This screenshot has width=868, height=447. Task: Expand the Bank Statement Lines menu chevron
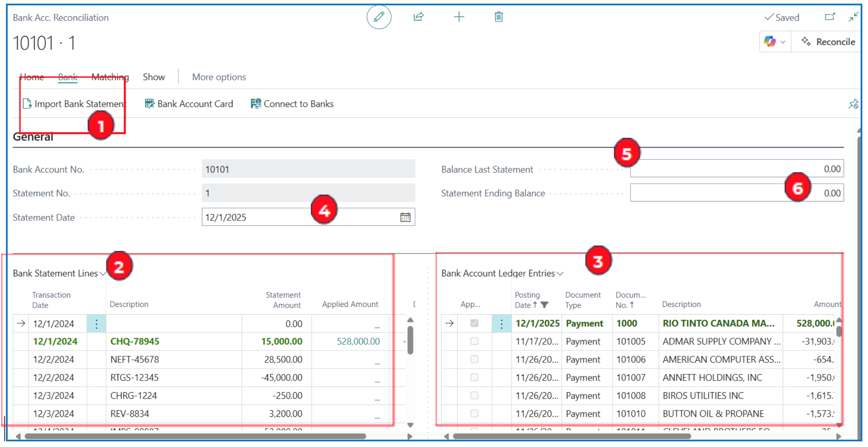click(103, 274)
